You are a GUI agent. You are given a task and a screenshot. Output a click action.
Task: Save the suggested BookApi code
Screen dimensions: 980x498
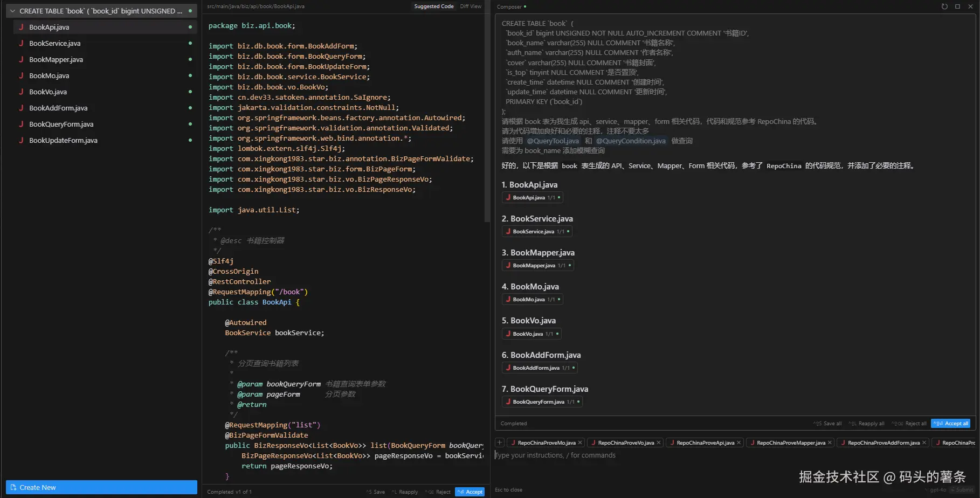[376, 492]
